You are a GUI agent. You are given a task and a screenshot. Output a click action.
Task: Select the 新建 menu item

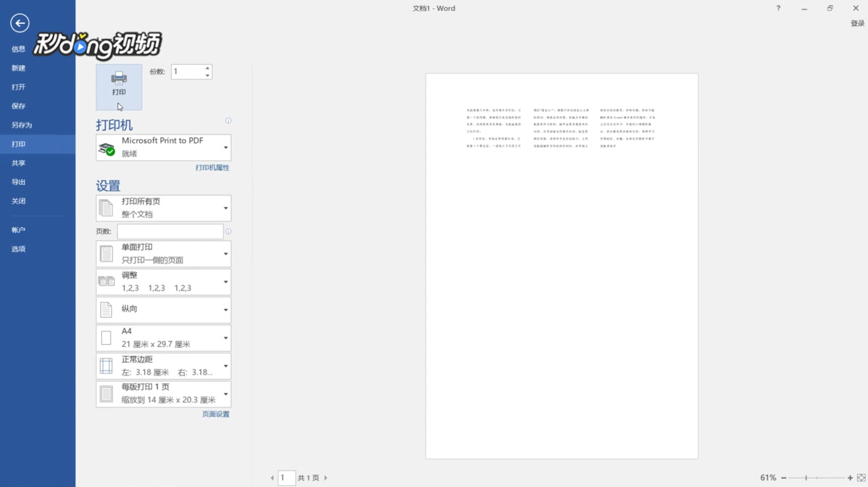(x=37, y=68)
